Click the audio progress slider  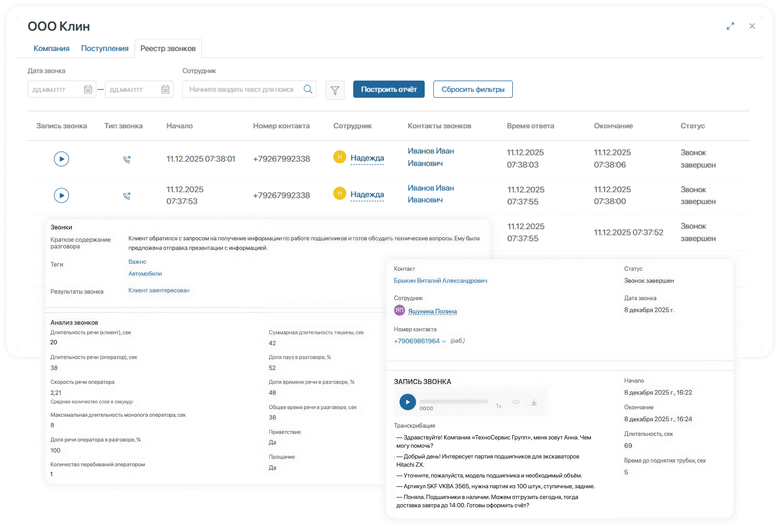click(x=455, y=401)
